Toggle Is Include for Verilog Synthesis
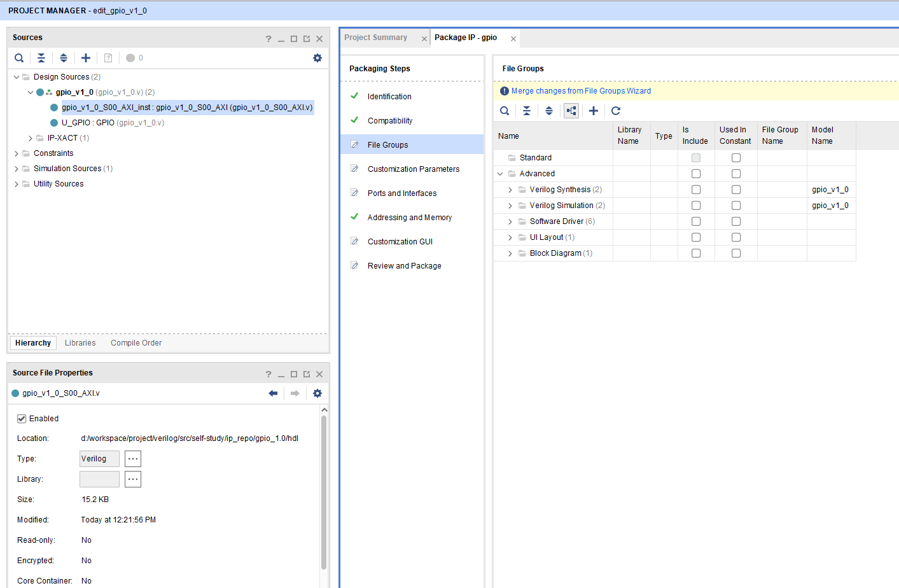This screenshot has height=588, width=899. [696, 190]
